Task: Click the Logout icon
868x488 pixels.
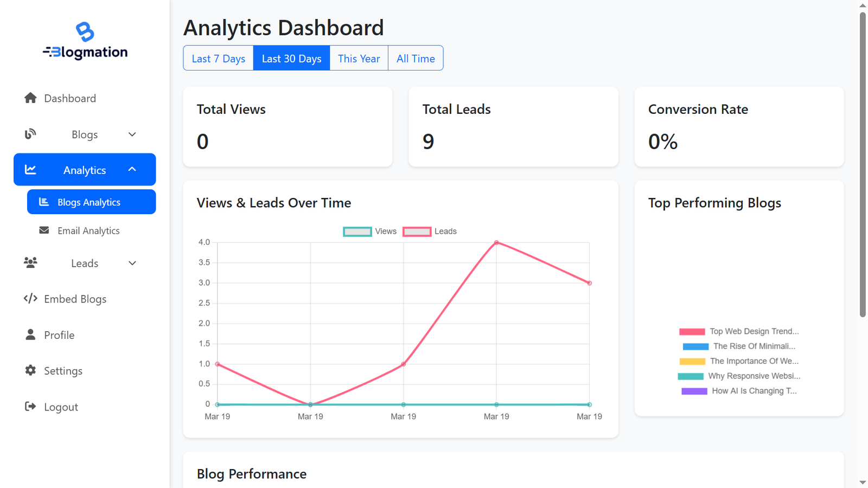Action: pos(30,406)
